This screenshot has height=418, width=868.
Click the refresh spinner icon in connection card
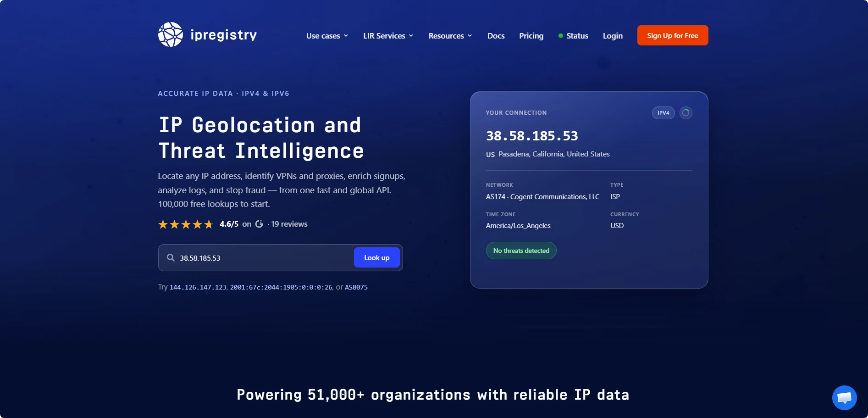pos(686,113)
